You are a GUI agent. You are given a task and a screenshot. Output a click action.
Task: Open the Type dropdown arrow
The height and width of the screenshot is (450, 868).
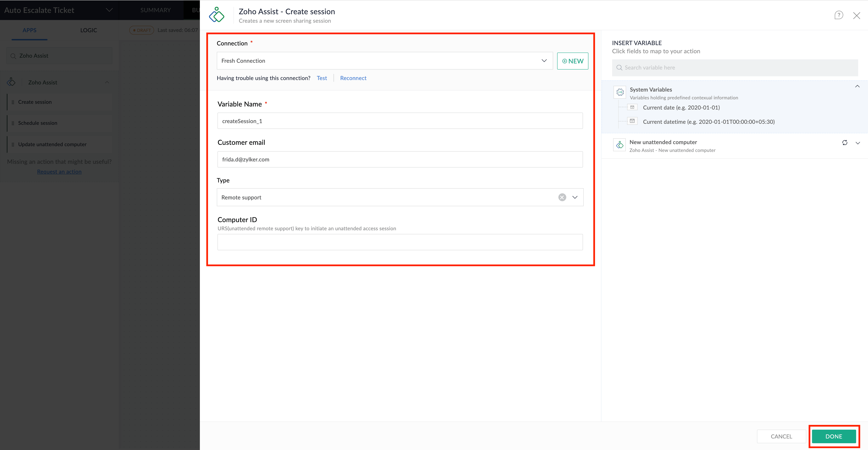tap(575, 197)
